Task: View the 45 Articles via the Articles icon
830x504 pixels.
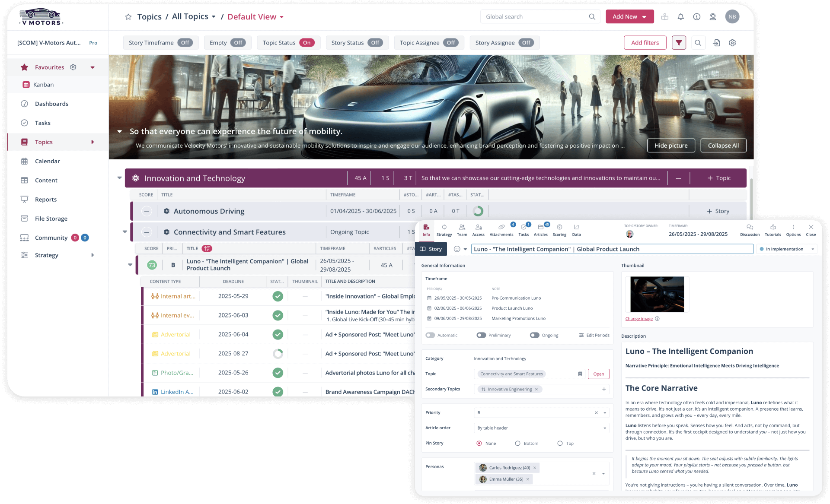Action: pyautogui.click(x=541, y=230)
